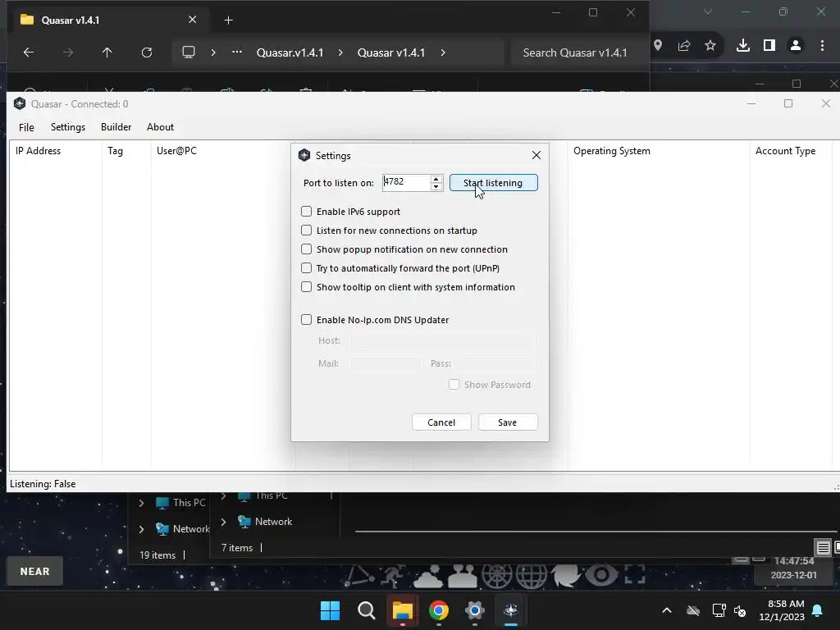Click the IP Address column header
This screenshot has width=840, height=630.
56,151
